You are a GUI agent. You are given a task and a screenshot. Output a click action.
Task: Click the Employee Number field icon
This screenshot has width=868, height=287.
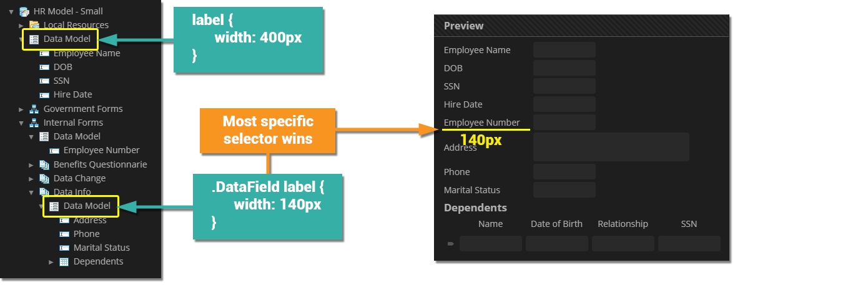click(54, 150)
